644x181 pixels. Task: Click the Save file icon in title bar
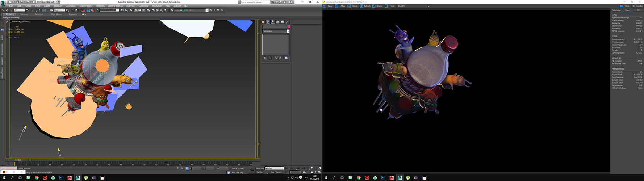tap(18, 2)
